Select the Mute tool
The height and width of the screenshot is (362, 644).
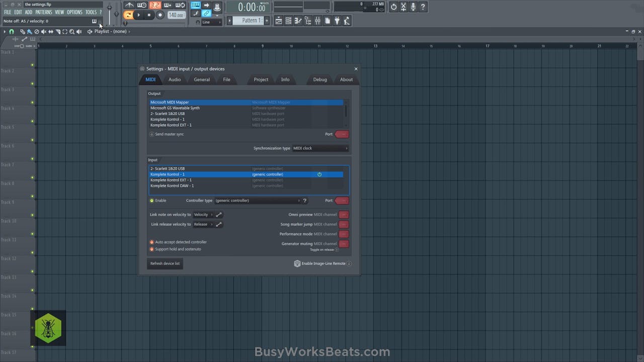[43, 31]
